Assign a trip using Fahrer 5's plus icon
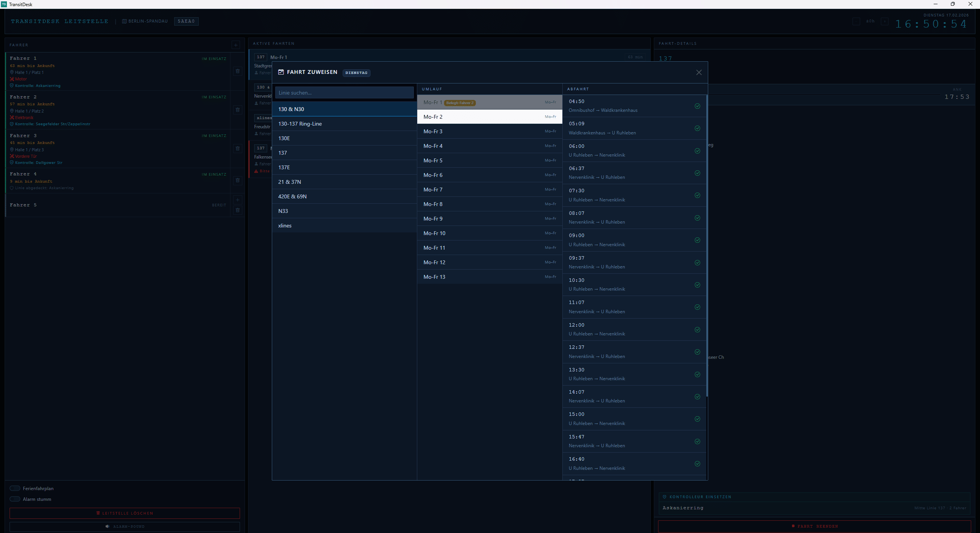Screen dimensions: 980x533 [237, 200]
